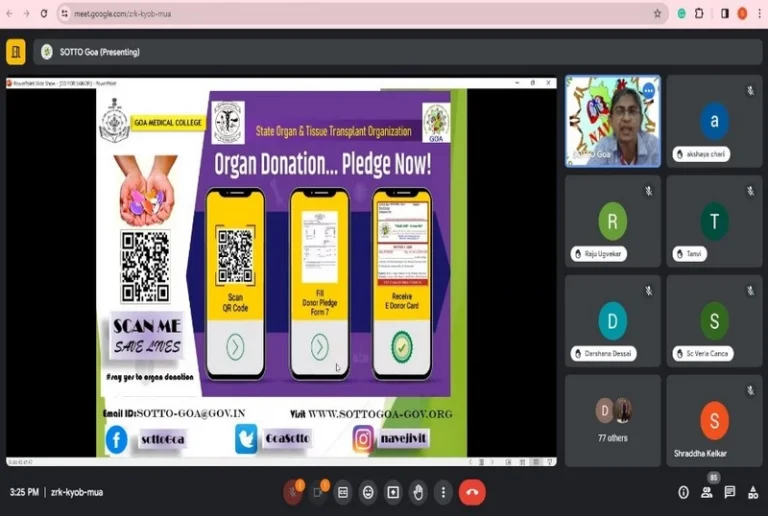Toggle the browser side panel icon
768x516 pixels.
pos(724,14)
